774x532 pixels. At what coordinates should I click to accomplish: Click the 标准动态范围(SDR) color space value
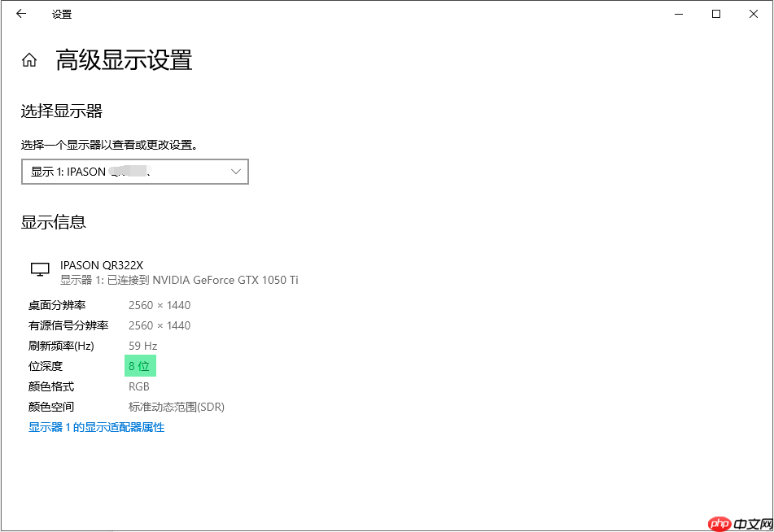176,406
